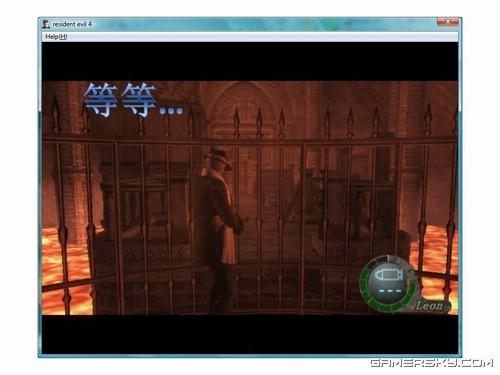Click the Leon character name label
The width and height of the screenshot is (500, 375).
(x=429, y=305)
